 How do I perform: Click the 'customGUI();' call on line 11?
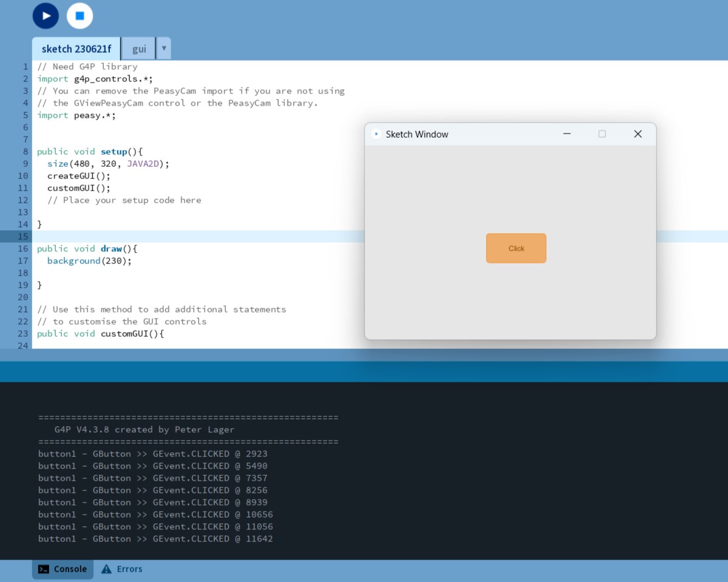78,188
